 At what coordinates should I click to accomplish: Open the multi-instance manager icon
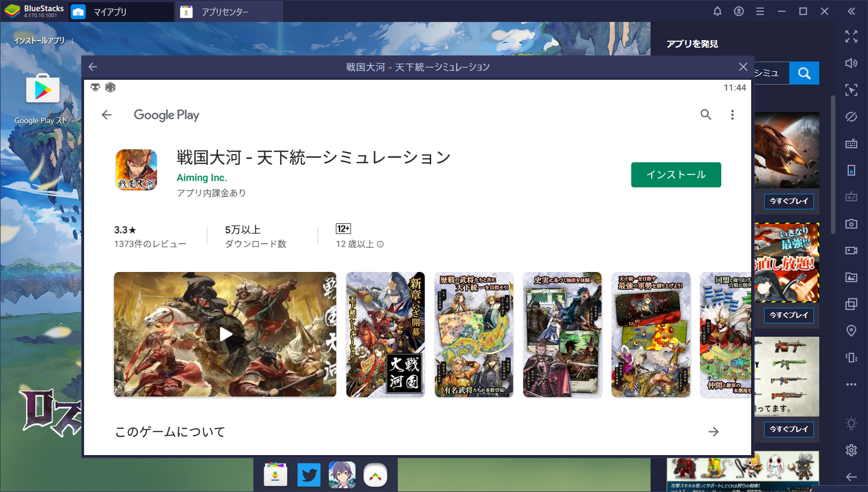[851, 304]
